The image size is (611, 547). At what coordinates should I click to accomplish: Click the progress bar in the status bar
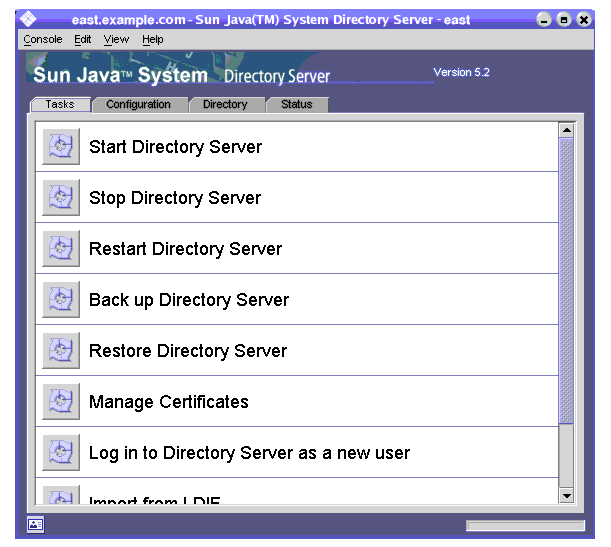pyautogui.click(x=525, y=526)
